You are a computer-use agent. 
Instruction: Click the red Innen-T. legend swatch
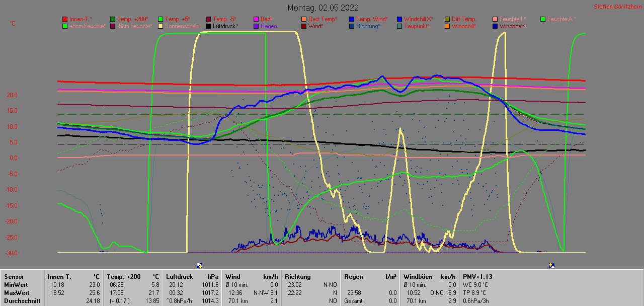65,19
